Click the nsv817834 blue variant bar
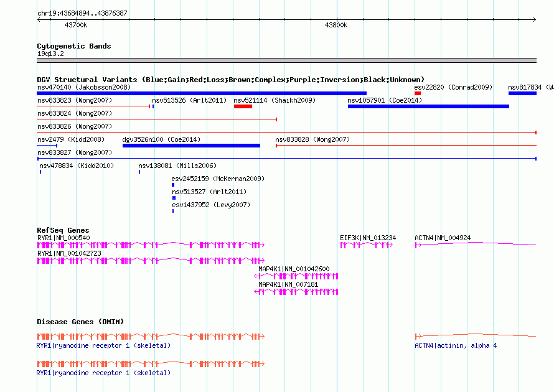This screenshot has height=392, width=554. tap(522, 93)
